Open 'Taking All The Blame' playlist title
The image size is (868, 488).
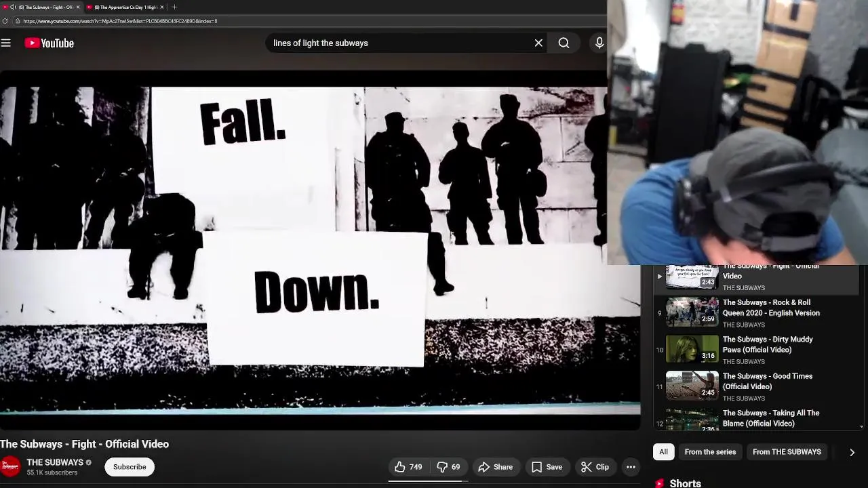[771, 418]
